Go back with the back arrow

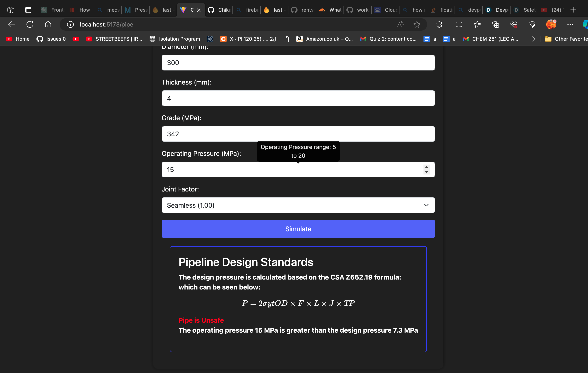[x=11, y=24]
